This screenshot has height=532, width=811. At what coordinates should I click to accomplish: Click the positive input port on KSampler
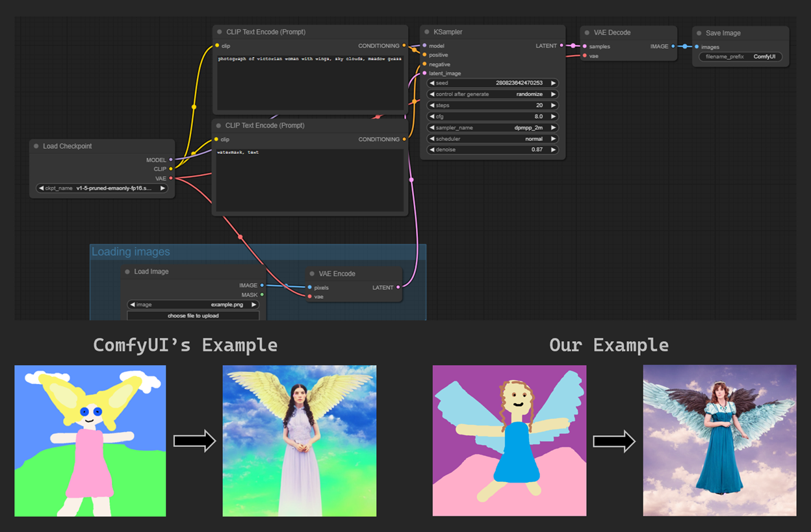pos(424,55)
